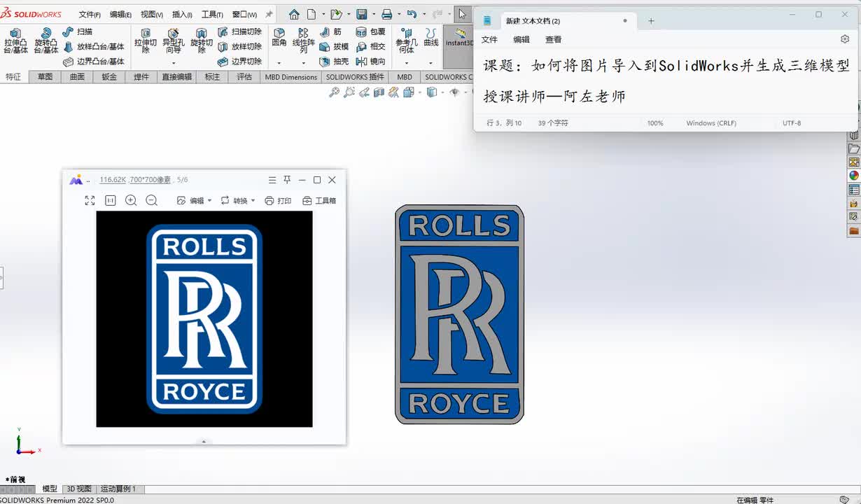Switch to the 钣金 sheet metal tab

point(109,77)
